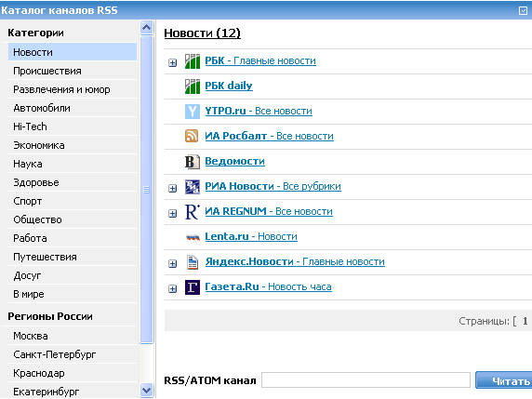Select the Досуг category

pyautogui.click(x=73, y=275)
